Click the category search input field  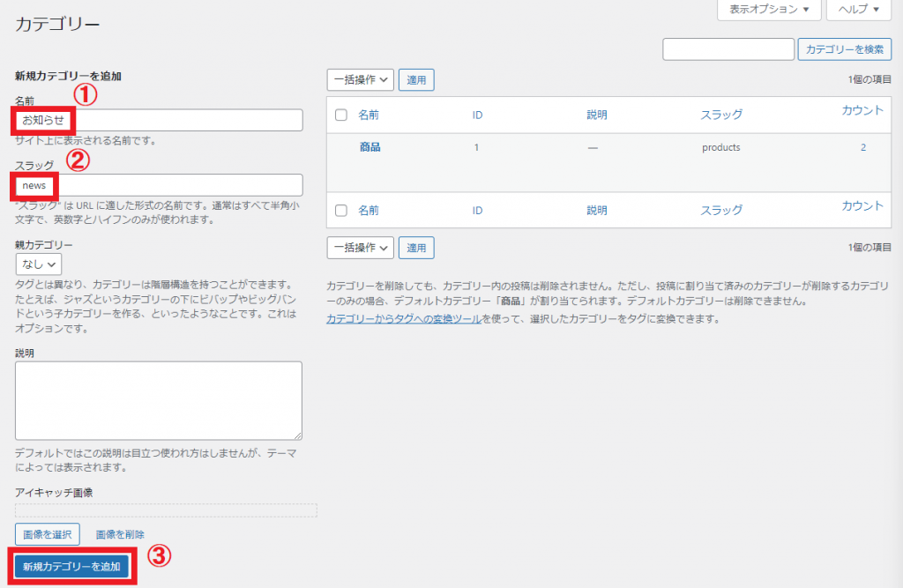728,49
